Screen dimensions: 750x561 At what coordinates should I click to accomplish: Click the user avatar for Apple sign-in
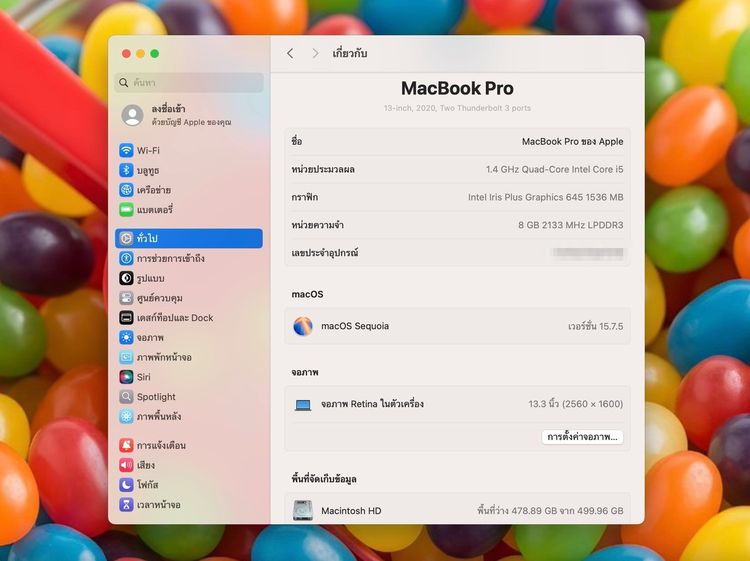[x=132, y=115]
